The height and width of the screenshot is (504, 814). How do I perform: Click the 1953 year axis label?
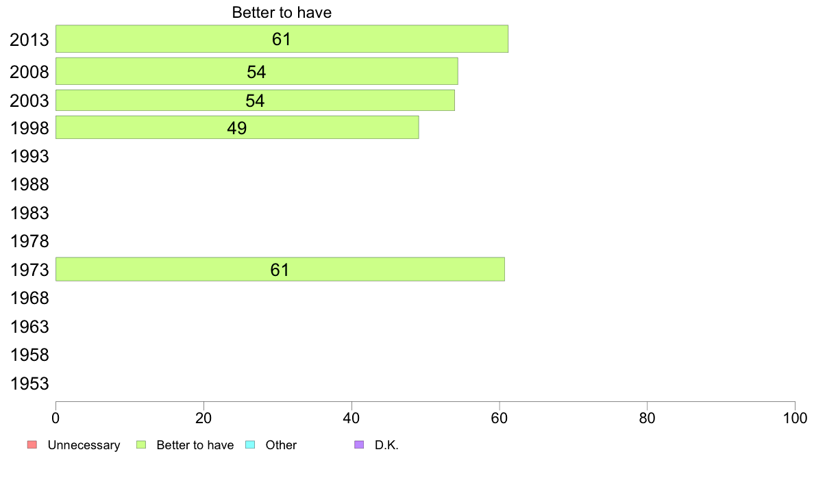[29, 383]
